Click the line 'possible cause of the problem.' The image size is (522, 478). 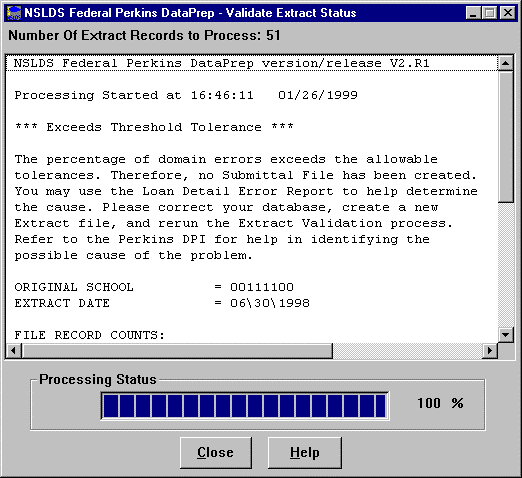point(133,255)
